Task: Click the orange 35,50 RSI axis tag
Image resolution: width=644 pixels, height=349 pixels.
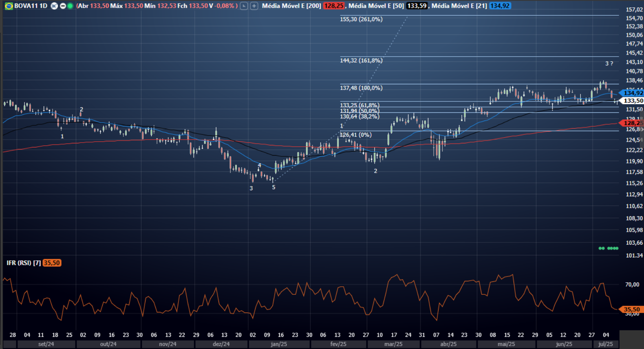Action: click(x=631, y=309)
